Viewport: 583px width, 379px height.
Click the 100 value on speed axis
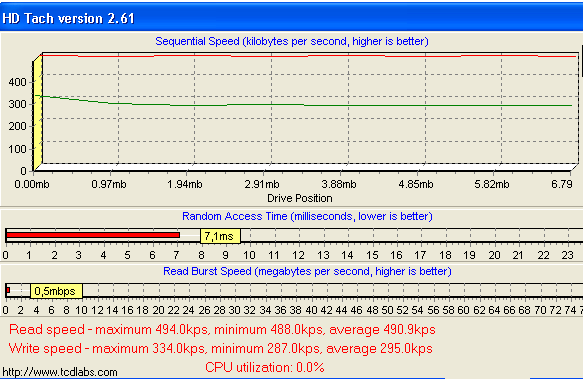[x=18, y=149]
